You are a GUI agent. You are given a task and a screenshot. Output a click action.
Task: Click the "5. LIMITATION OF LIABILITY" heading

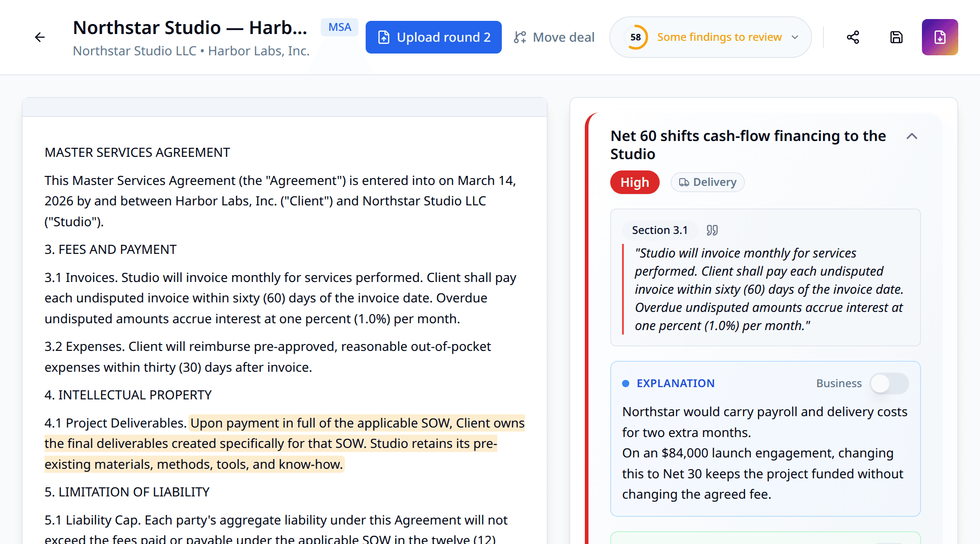tap(127, 492)
